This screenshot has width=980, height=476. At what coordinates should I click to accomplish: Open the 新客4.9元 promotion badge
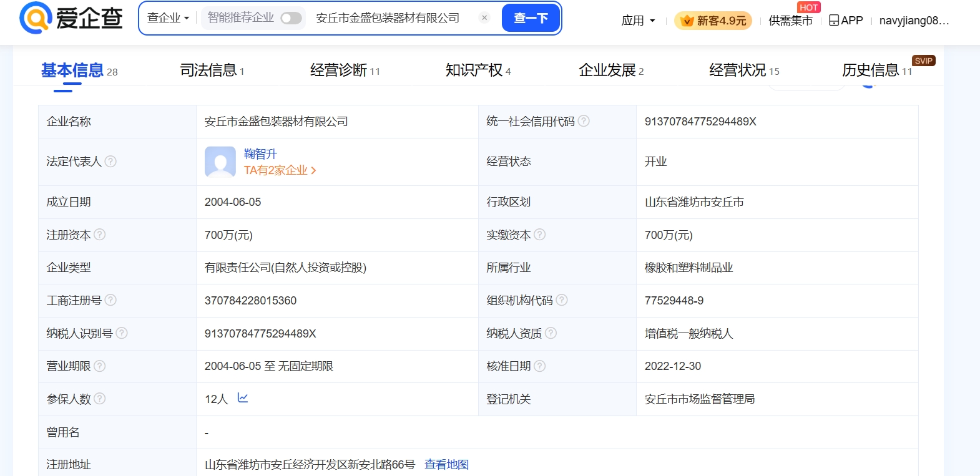coord(713,21)
